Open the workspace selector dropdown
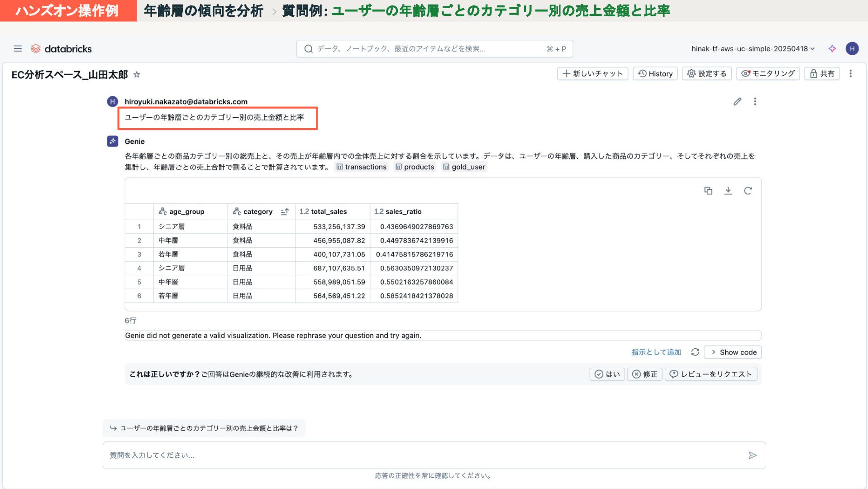 coord(753,48)
